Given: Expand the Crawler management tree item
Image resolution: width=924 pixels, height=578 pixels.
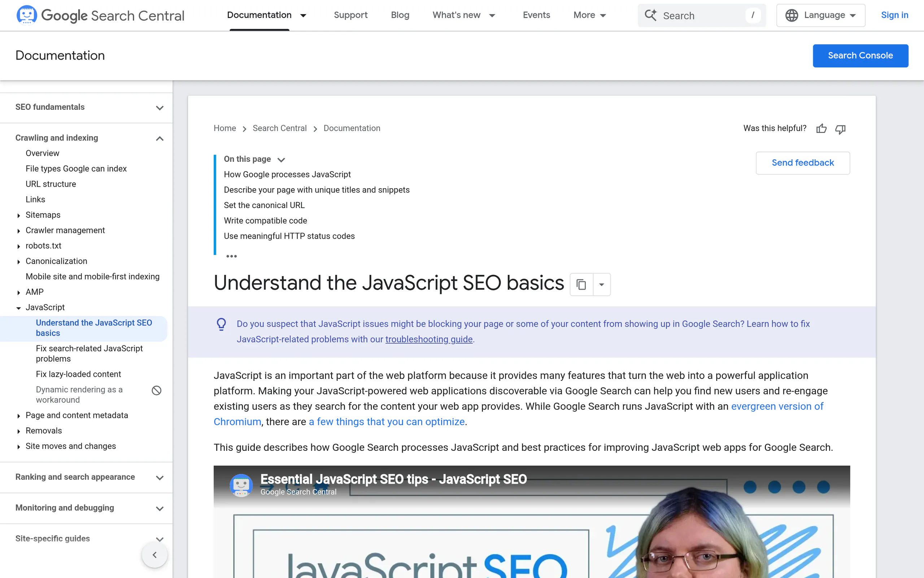Looking at the screenshot, I should (x=18, y=231).
